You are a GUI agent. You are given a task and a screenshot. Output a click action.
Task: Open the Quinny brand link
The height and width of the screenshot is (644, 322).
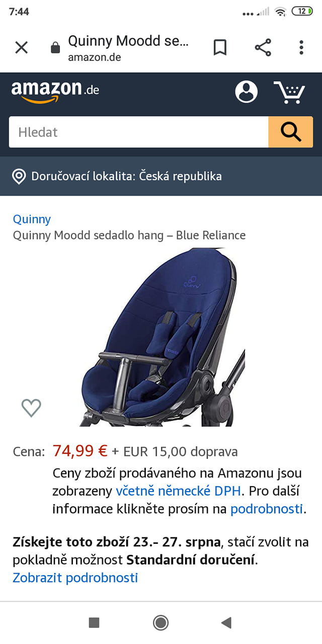tap(32, 219)
